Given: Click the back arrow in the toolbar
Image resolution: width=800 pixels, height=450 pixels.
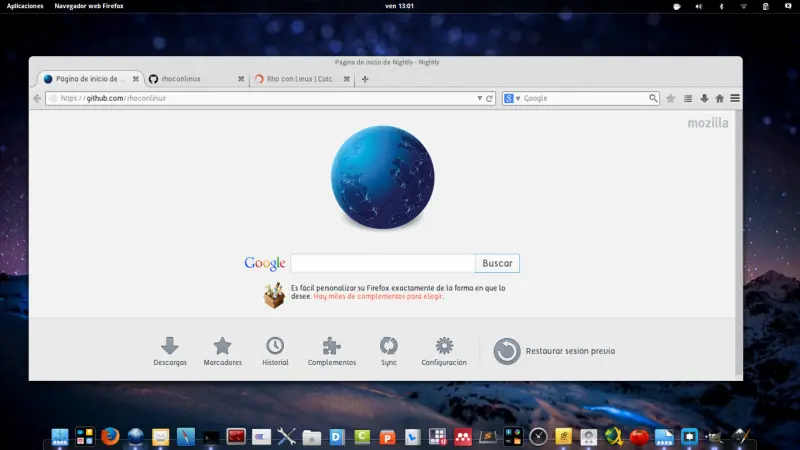Looking at the screenshot, I should click(x=37, y=98).
